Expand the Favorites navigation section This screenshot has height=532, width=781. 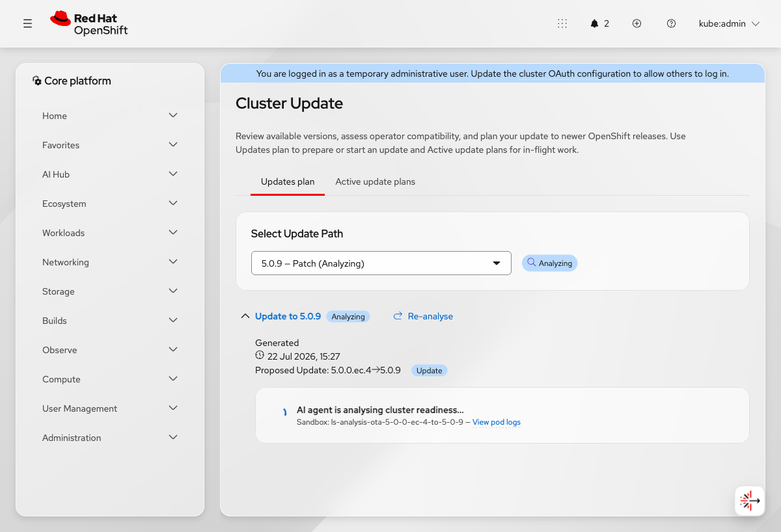coord(110,145)
